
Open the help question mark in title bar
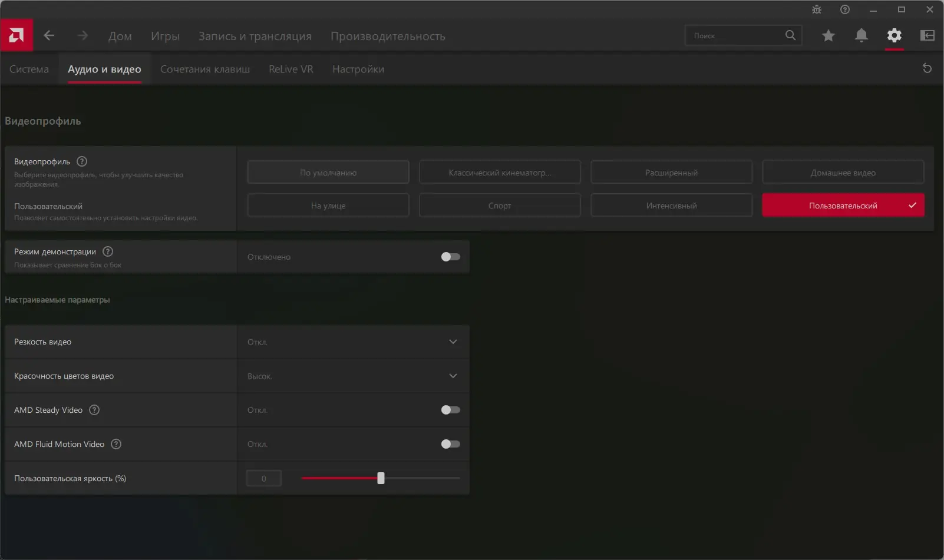tap(845, 9)
